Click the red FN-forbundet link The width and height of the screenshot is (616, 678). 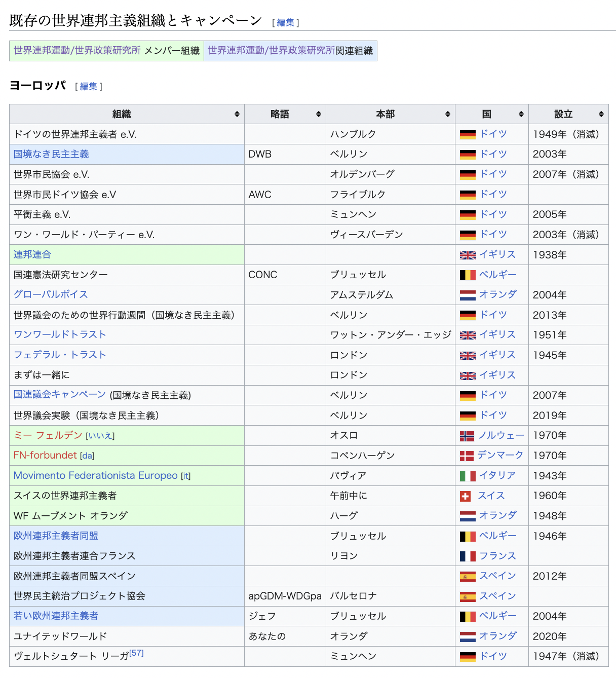tap(45, 455)
